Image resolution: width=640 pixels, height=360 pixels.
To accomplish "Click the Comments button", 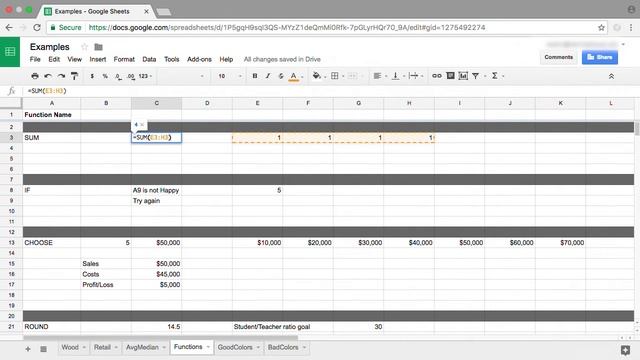I will tap(558, 57).
